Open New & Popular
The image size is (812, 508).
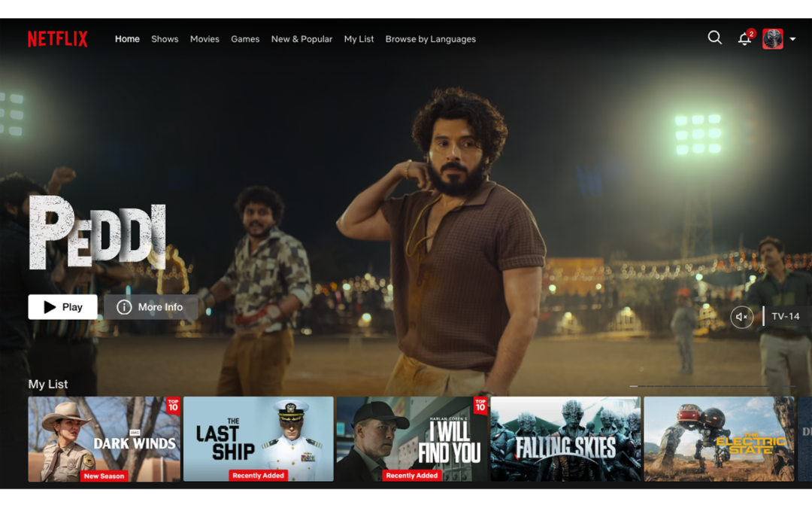coord(302,39)
